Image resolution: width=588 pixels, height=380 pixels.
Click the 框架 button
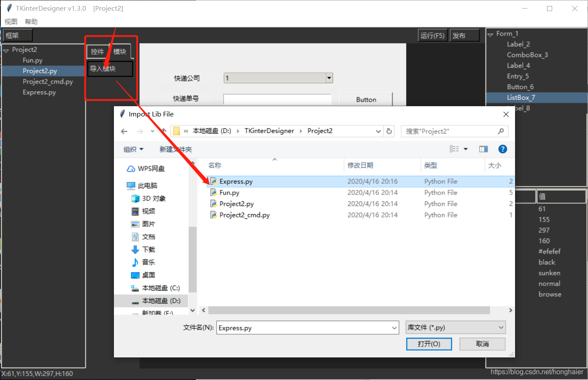tap(17, 35)
